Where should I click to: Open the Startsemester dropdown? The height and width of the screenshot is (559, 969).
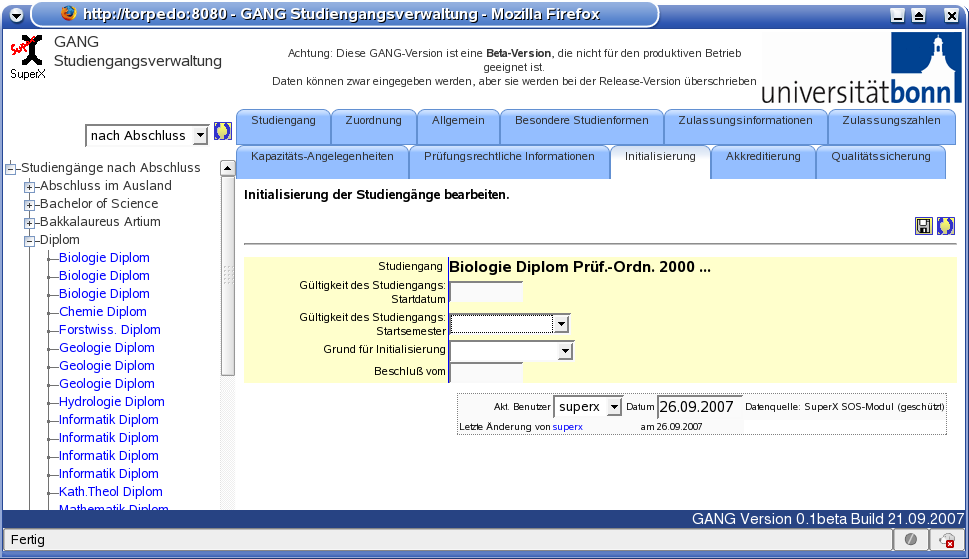[561, 324]
